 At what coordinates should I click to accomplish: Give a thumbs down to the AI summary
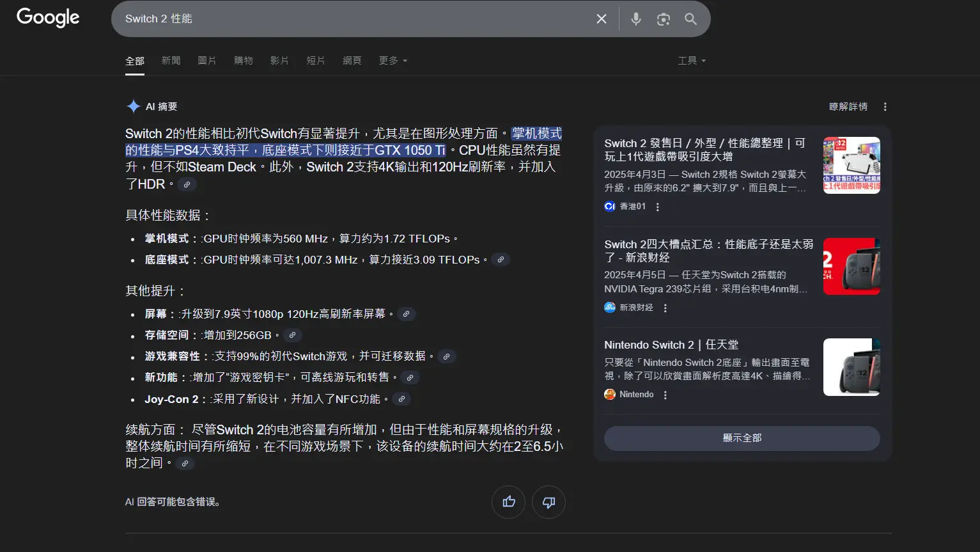pyautogui.click(x=548, y=502)
